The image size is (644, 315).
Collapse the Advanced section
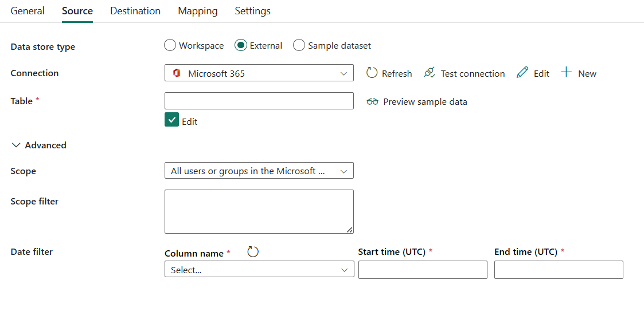[39, 145]
